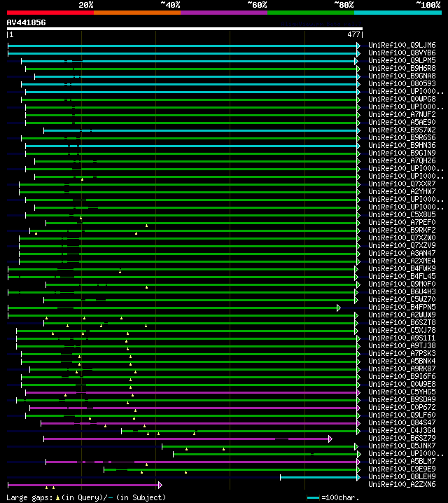Select the UniRef100_C9E9E9 hit label
Screen dimensions: 448x503
pos(402,469)
